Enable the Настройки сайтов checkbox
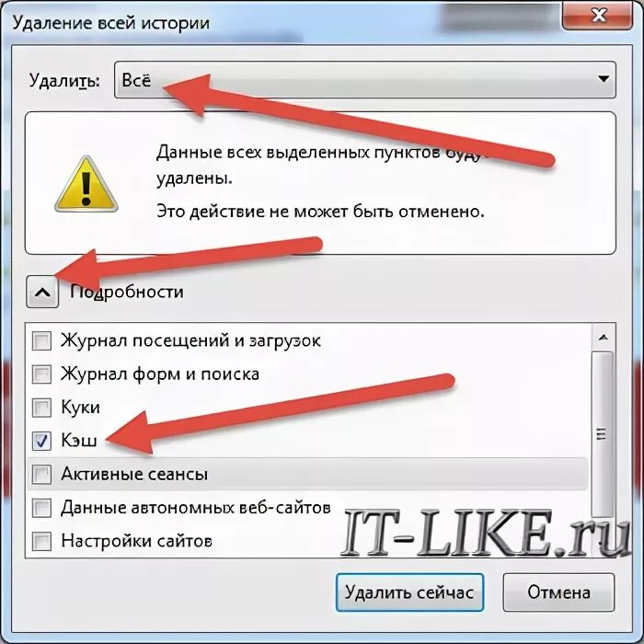The width and height of the screenshot is (644, 644). pyautogui.click(x=42, y=541)
